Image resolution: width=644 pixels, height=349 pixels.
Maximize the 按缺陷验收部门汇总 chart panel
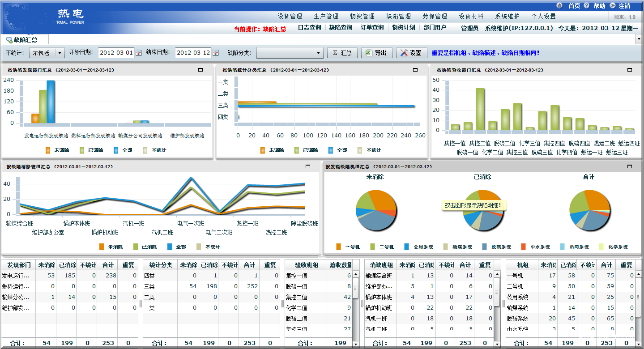tap(630, 70)
